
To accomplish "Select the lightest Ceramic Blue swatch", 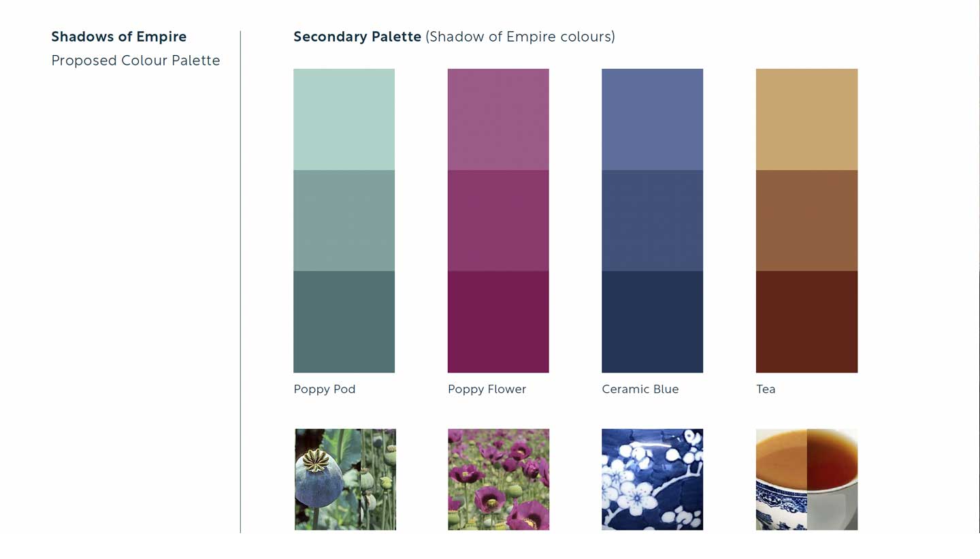I will (x=652, y=119).
